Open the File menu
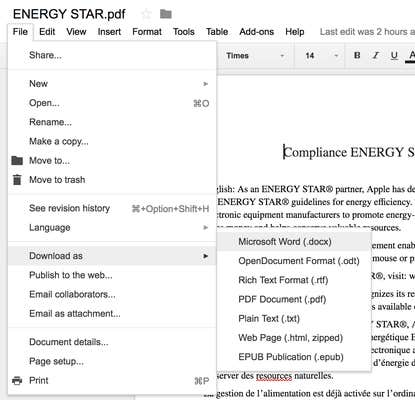 click(x=20, y=32)
